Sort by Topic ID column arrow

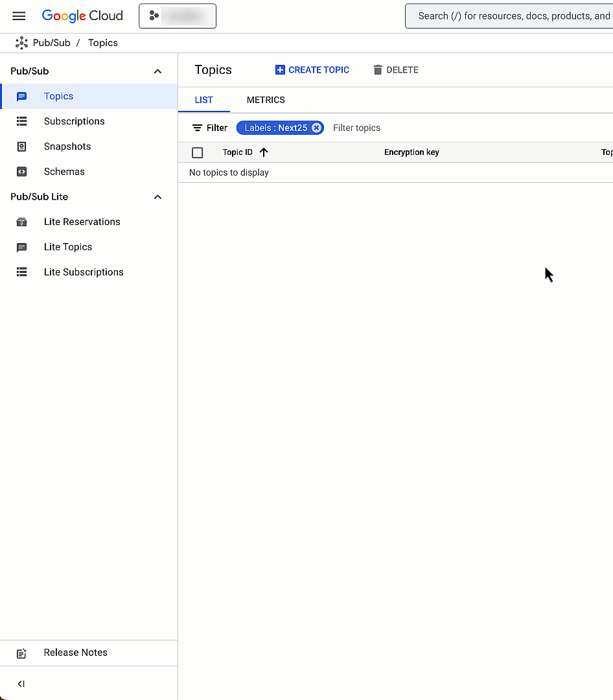(264, 152)
